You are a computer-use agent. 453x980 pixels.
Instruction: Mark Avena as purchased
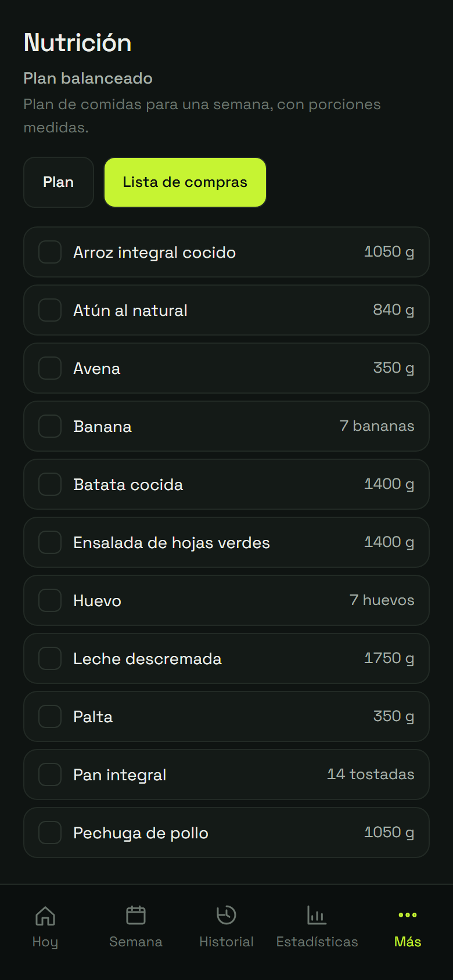click(x=50, y=368)
